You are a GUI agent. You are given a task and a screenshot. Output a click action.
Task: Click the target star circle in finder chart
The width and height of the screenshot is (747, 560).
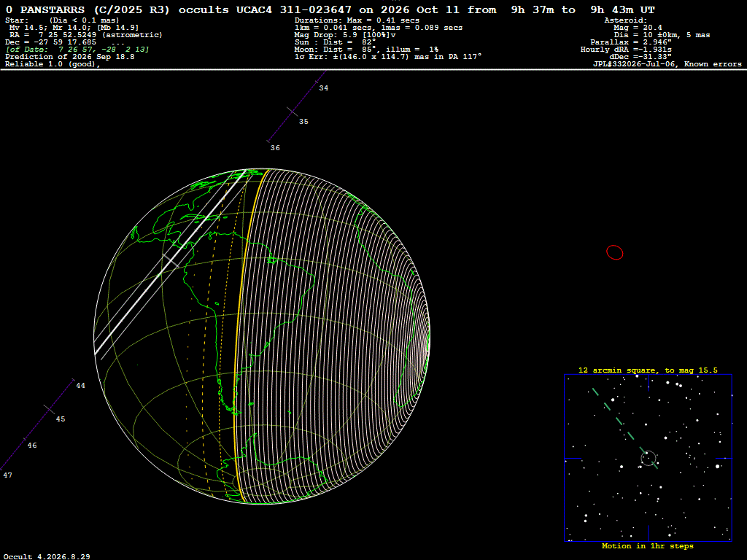coord(649,458)
